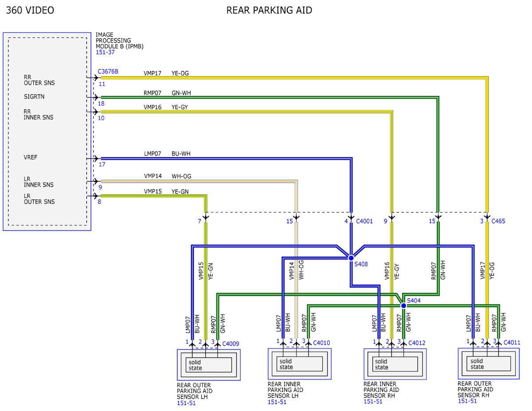Click the horizontal YE-GN color code
Image resolution: width=532 pixels, height=411 pixels.
[180, 192]
